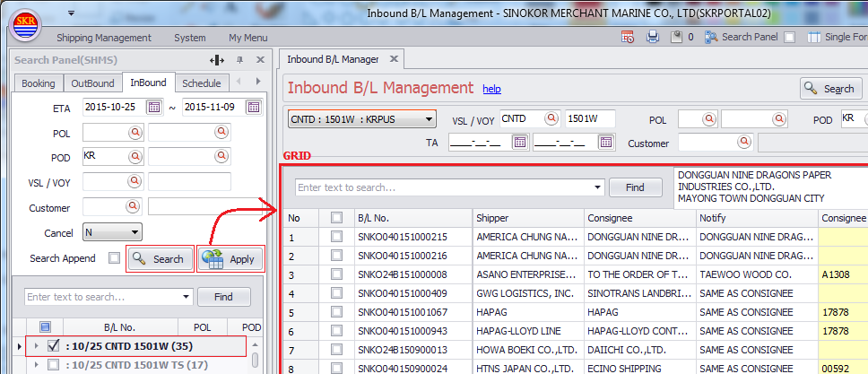Click second POL lookup magnifier in main form
Screen dimensions: 868x374
click(x=780, y=119)
